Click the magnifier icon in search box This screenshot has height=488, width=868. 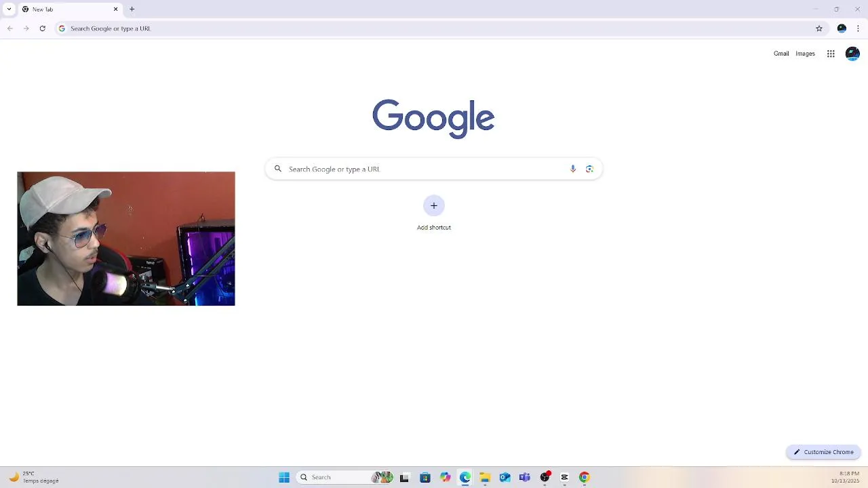[x=277, y=169]
